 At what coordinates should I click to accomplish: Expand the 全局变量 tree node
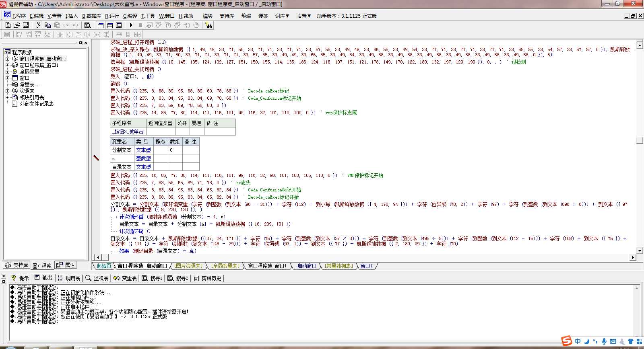point(7,72)
